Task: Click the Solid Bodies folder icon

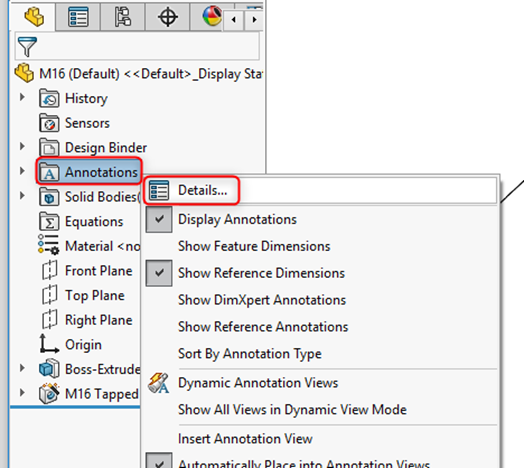Action: [49, 197]
